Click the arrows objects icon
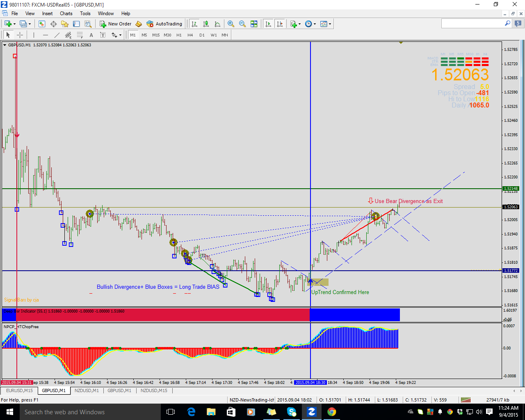The width and height of the screenshot is (525, 420). [x=114, y=35]
